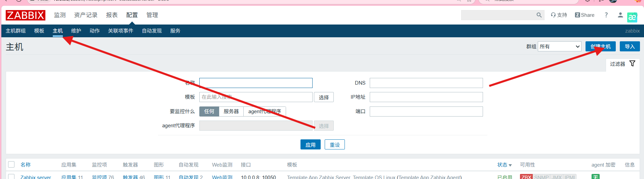Viewport: 644px width, 179px height.
Task: Open 触发器 link for Zabbix server
Action: coord(131,177)
